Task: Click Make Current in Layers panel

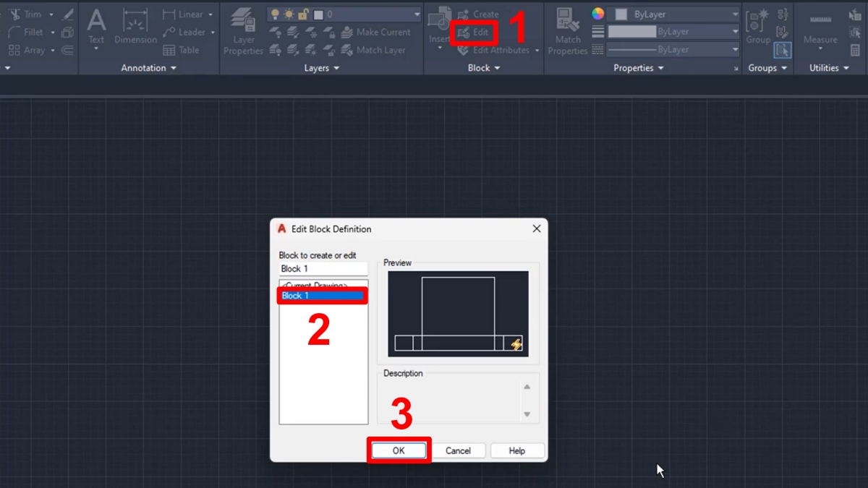Action: [376, 32]
